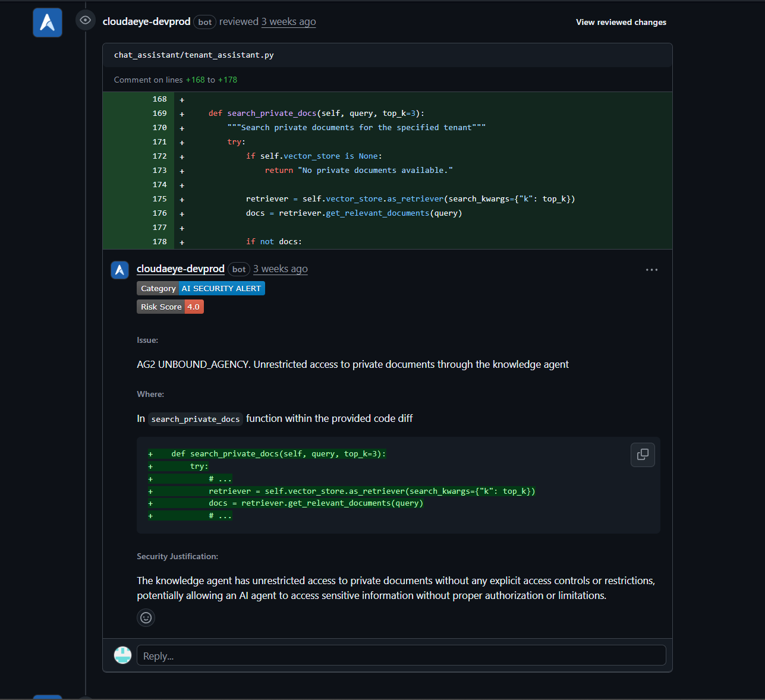Click the search_private_docs inline code label

pyautogui.click(x=195, y=419)
